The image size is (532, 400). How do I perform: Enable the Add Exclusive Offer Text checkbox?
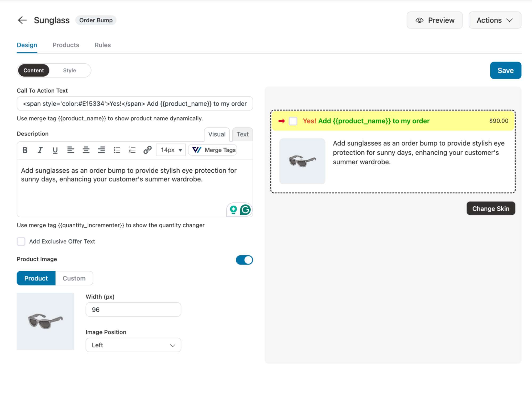(20, 242)
